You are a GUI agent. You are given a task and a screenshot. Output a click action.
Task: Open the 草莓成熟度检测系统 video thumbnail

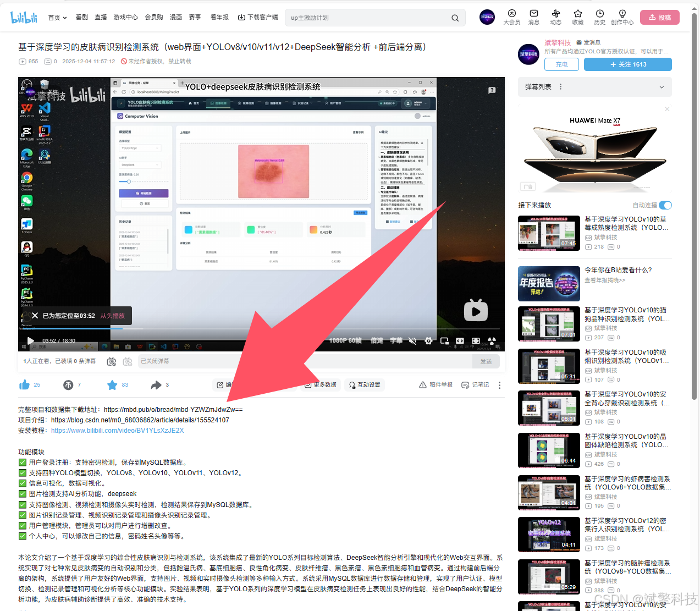tap(549, 233)
